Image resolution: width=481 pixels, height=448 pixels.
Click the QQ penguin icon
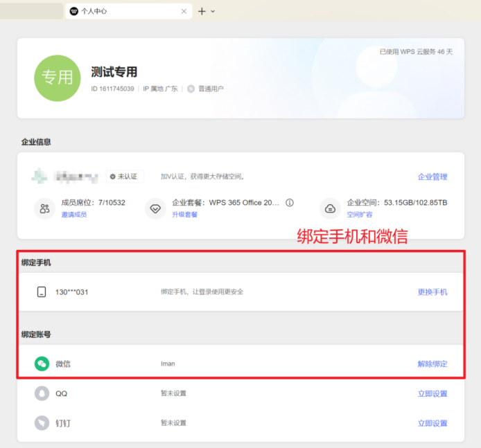pos(42,393)
